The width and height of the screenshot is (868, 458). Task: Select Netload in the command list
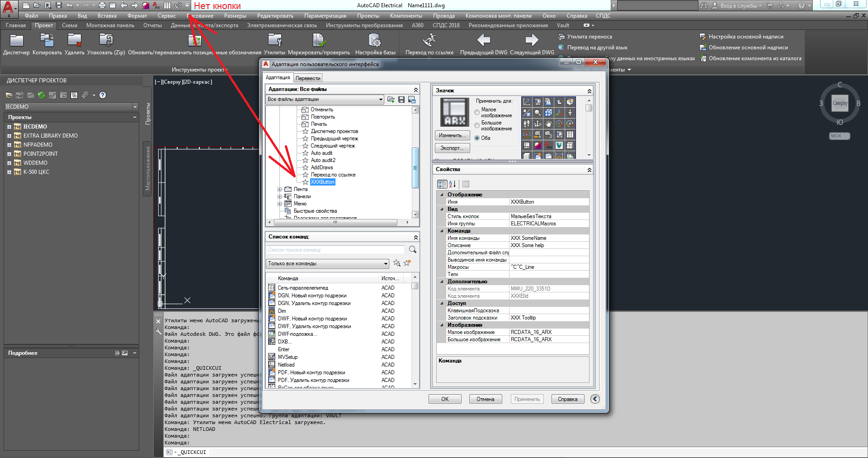coord(286,365)
